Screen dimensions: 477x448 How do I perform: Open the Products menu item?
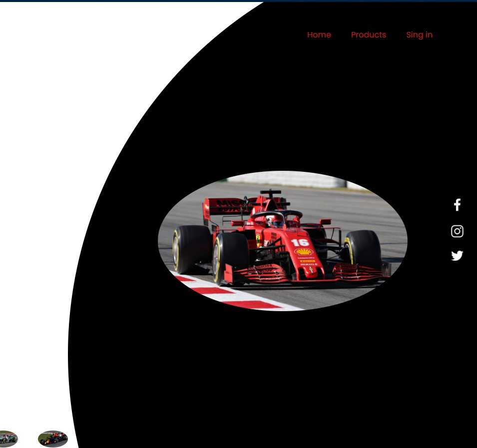(x=369, y=34)
